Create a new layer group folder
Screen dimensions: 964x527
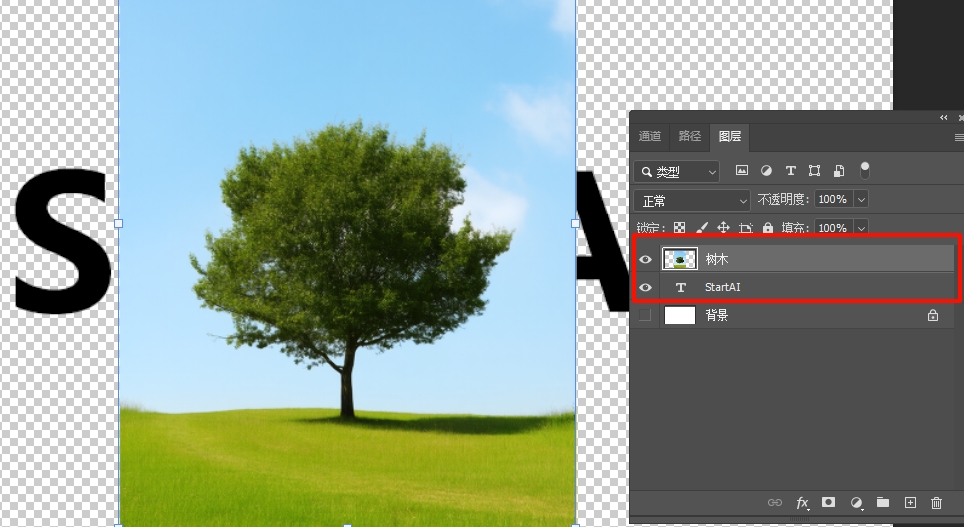tap(883, 503)
